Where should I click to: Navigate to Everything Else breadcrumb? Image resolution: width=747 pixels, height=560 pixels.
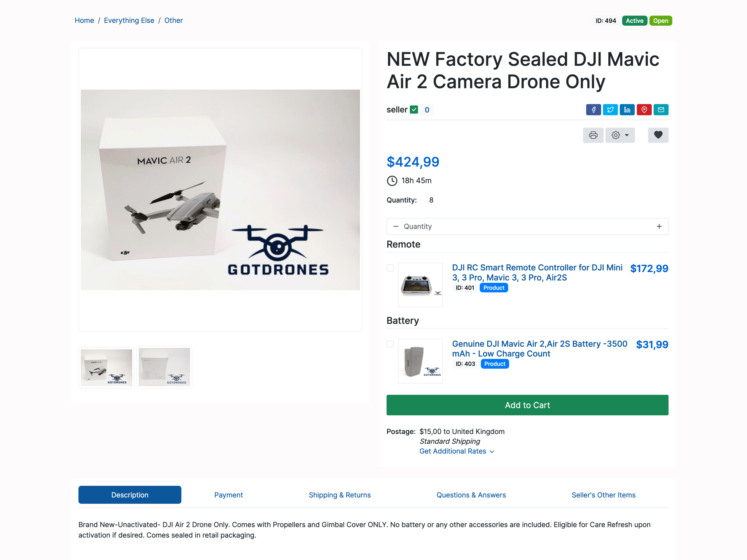point(129,20)
